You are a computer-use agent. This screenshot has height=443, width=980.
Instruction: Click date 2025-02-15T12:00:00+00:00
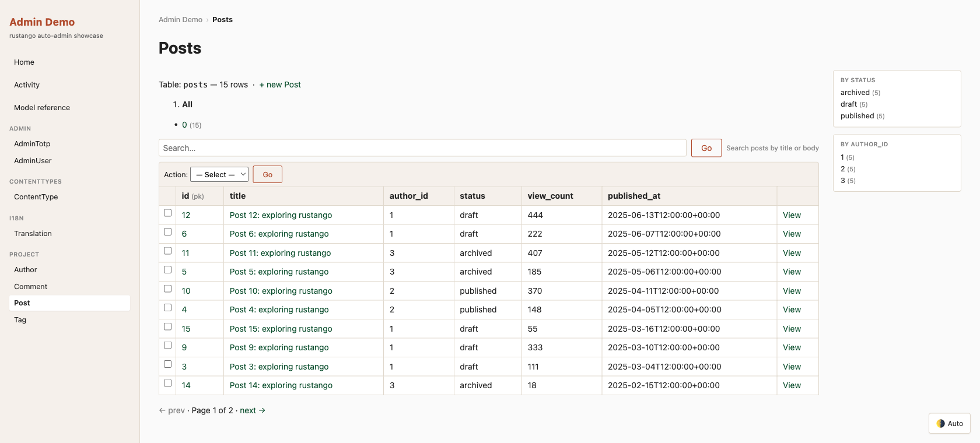(x=664, y=385)
